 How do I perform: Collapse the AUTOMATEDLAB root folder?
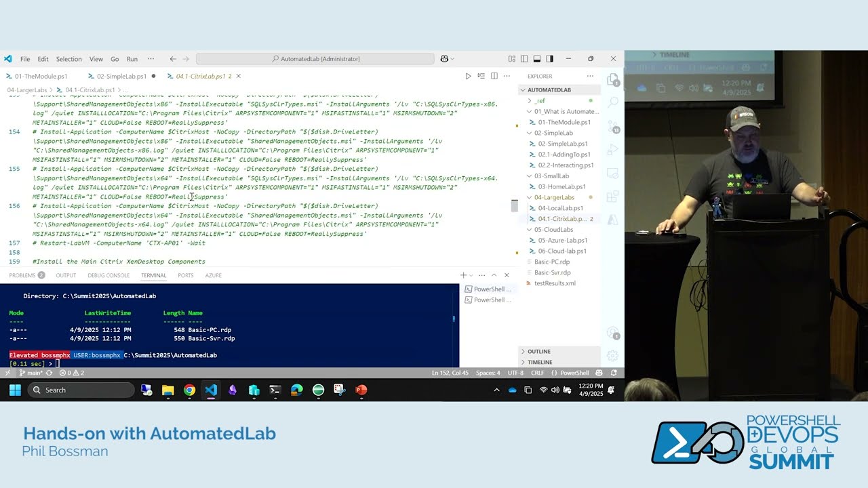point(559,89)
